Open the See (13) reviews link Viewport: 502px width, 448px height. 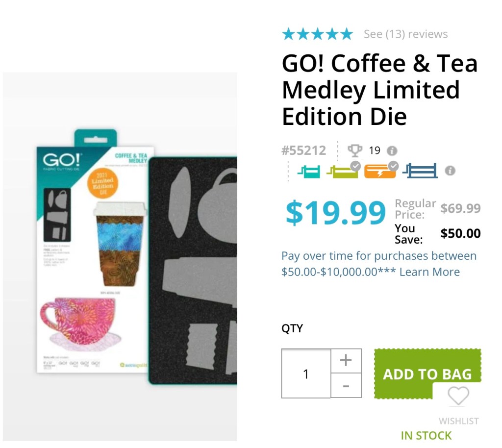[x=405, y=34]
